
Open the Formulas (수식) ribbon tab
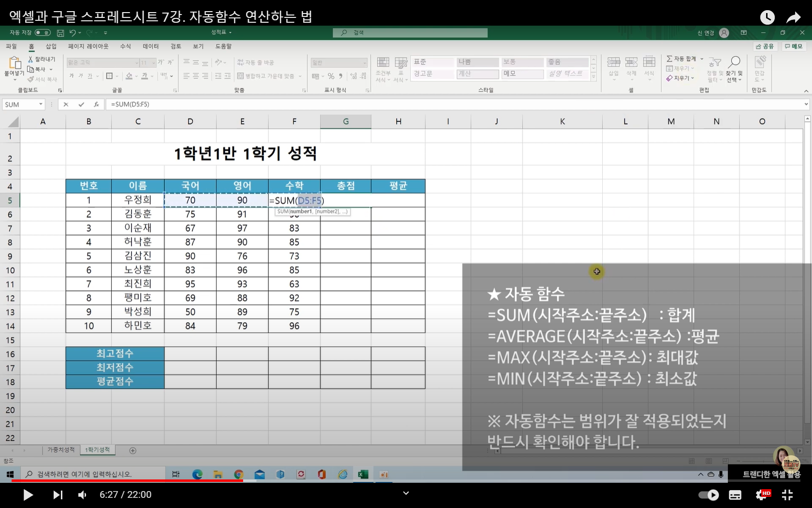(x=126, y=46)
